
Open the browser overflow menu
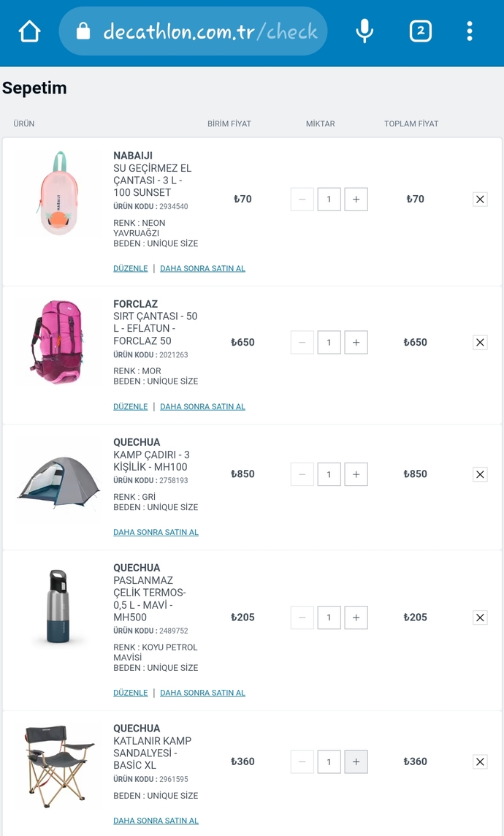tap(471, 31)
